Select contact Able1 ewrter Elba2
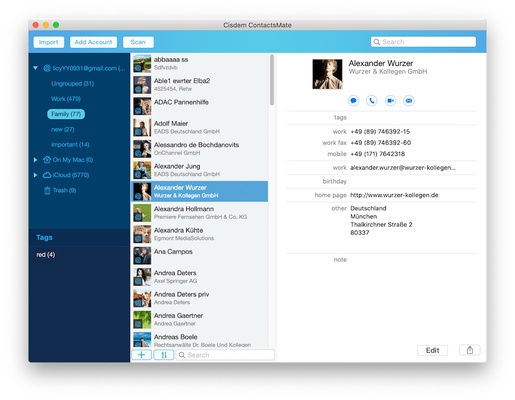Viewport: 515px width, 400px height. [199, 85]
